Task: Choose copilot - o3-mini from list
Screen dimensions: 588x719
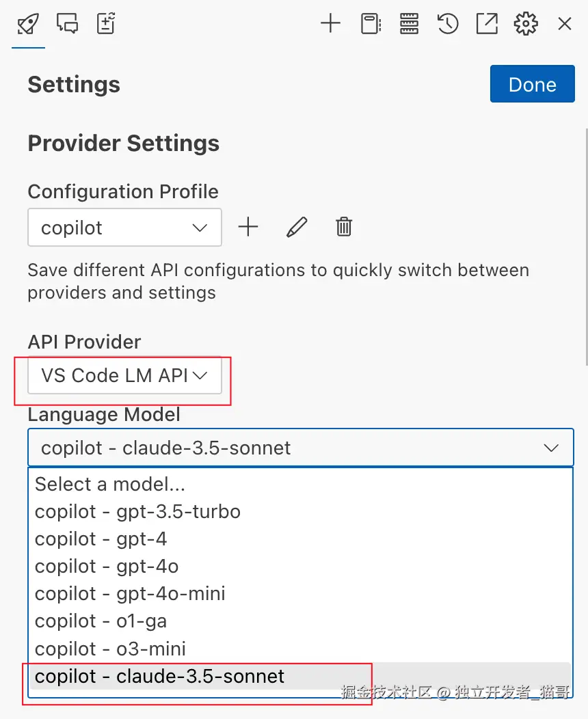Action: 110,648
